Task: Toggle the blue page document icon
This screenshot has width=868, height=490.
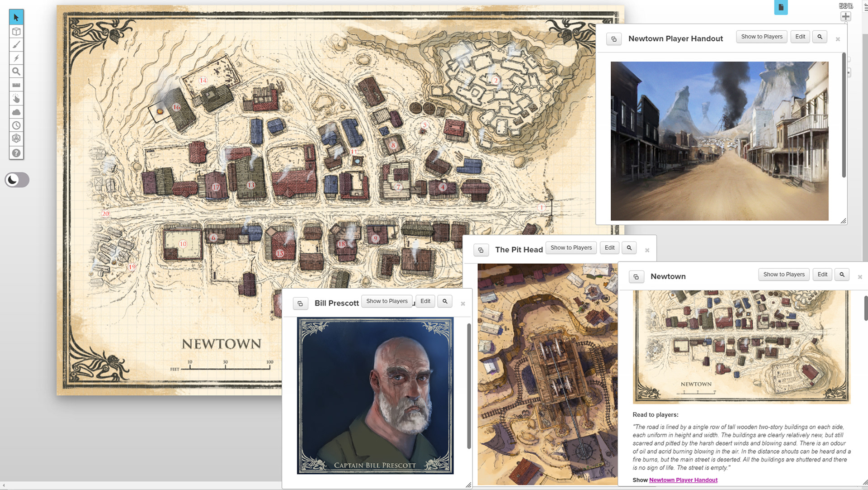Action: tap(781, 8)
